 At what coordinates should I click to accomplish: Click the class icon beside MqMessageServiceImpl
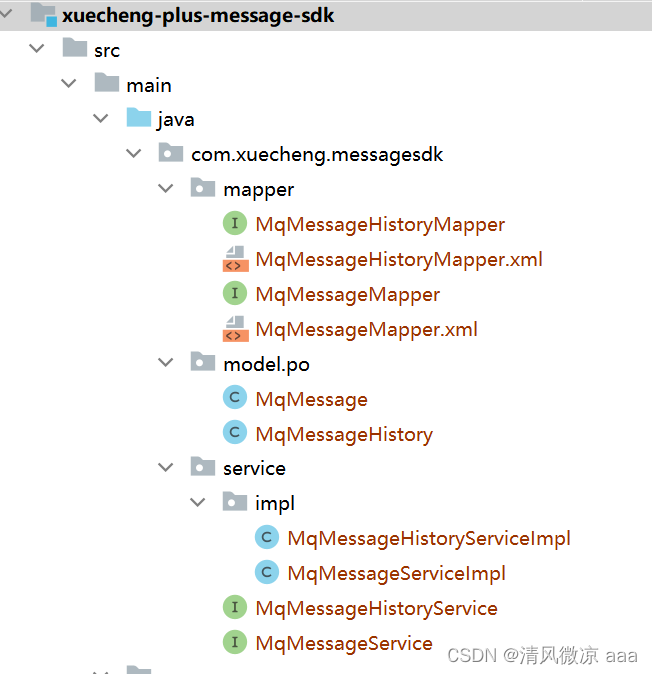(267, 572)
